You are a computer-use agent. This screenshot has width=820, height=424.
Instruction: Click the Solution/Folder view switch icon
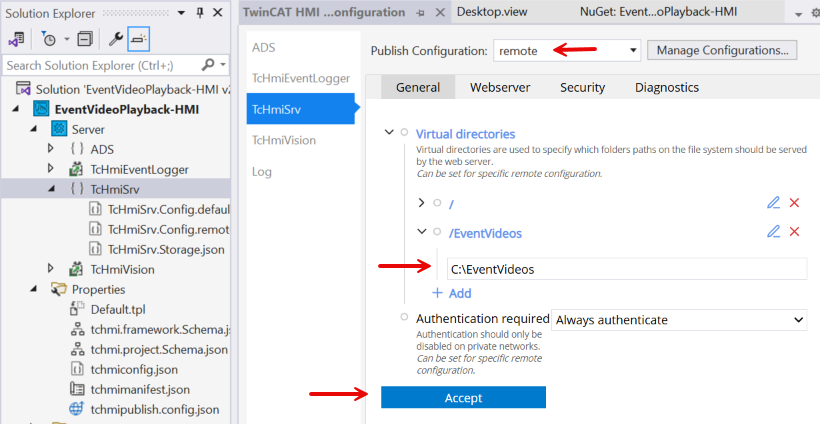[x=16, y=39]
